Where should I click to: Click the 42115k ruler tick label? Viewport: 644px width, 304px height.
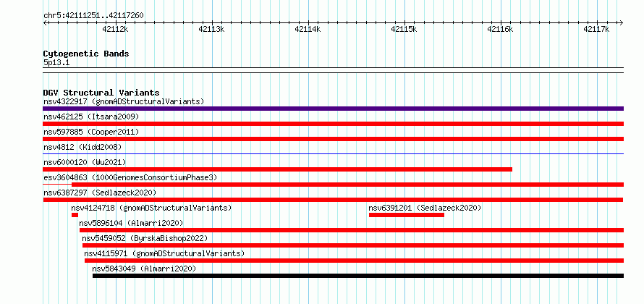tap(404, 29)
